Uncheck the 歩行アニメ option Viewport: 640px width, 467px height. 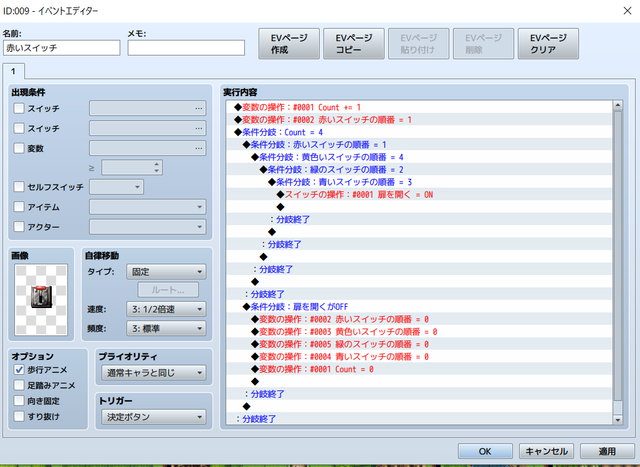pos(19,370)
